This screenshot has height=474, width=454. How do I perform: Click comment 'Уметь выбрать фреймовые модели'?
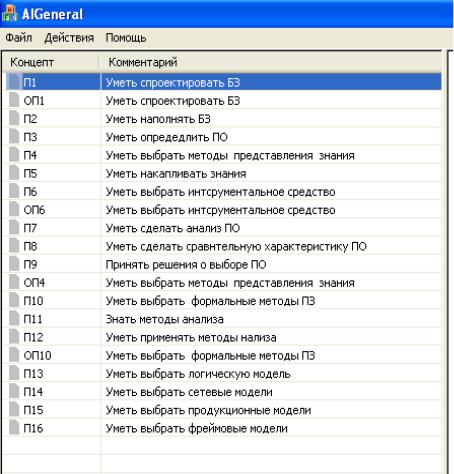(x=197, y=428)
